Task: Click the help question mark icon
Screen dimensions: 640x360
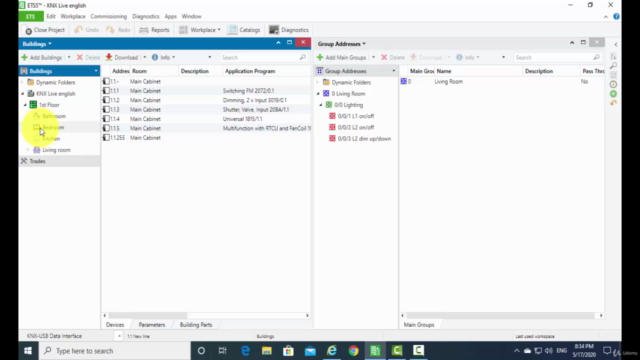Action: point(616,16)
